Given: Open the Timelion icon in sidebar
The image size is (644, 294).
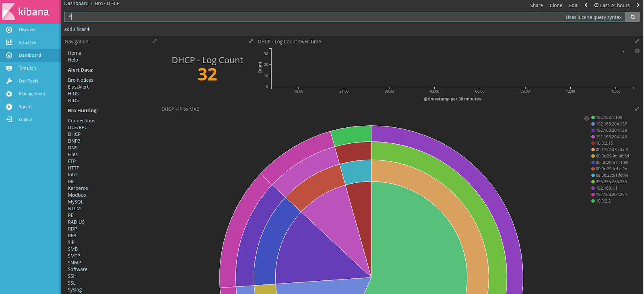Looking at the screenshot, I should coord(9,68).
